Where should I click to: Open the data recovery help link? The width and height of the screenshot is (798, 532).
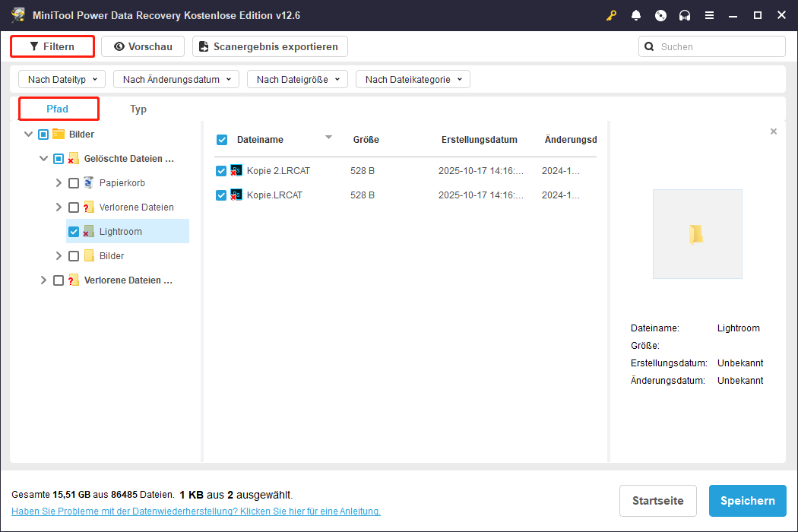pyautogui.click(x=195, y=511)
